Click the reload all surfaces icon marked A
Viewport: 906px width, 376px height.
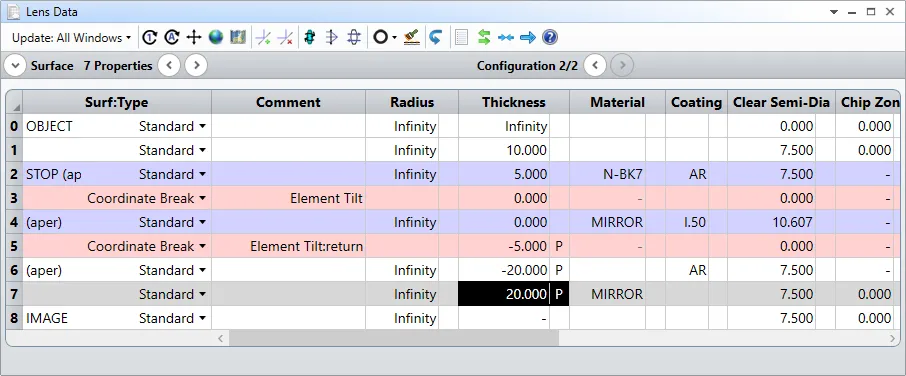tap(172, 38)
